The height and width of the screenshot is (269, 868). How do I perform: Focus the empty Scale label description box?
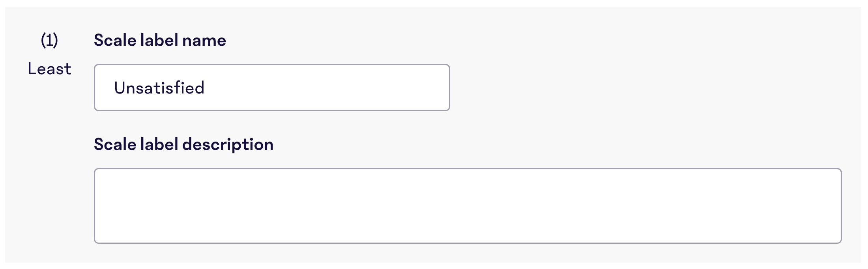tap(468, 206)
